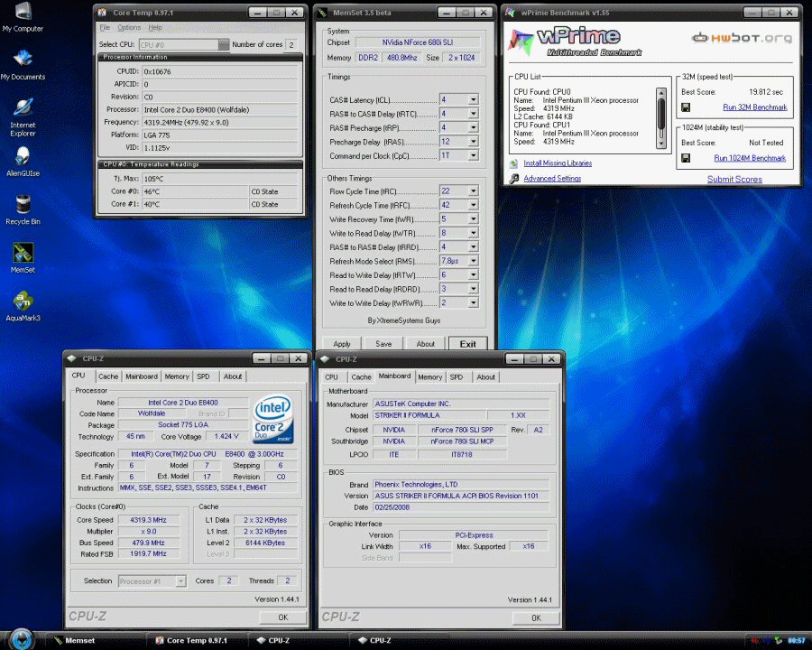This screenshot has width=812, height=650.
Task: Open Core Temp Help menu
Action: [155, 27]
